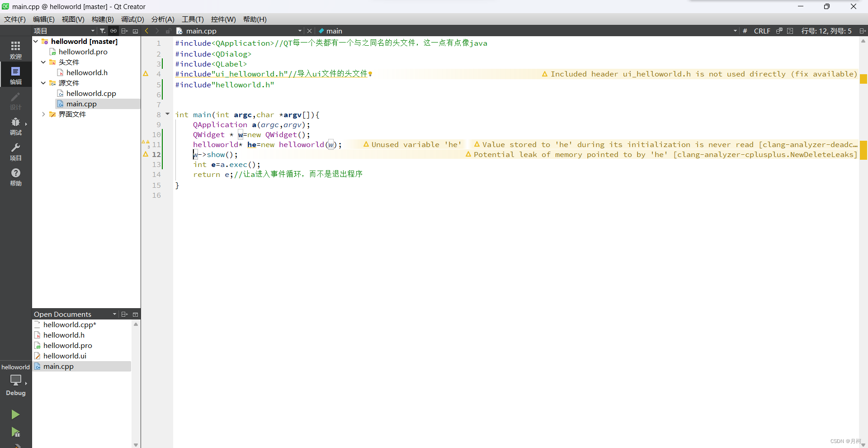Change the CRLF line endings setting
The image size is (868, 448).
[762, 31]
